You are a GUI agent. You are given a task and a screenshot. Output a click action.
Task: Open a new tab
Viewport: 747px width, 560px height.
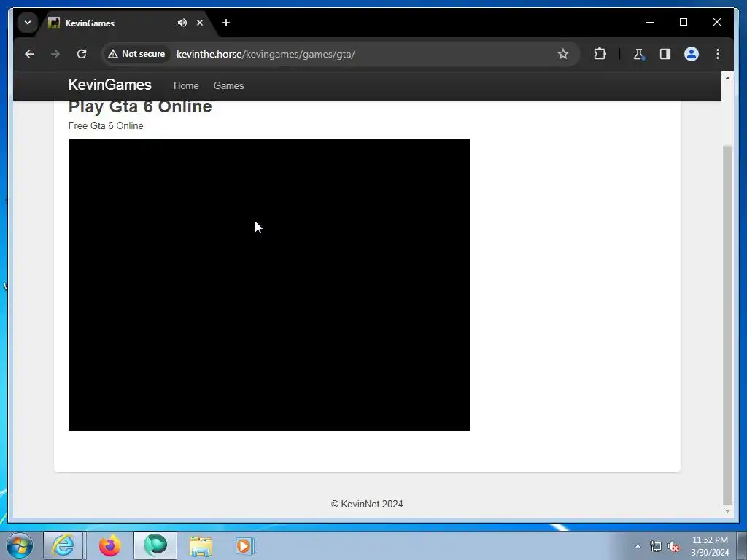226,23
